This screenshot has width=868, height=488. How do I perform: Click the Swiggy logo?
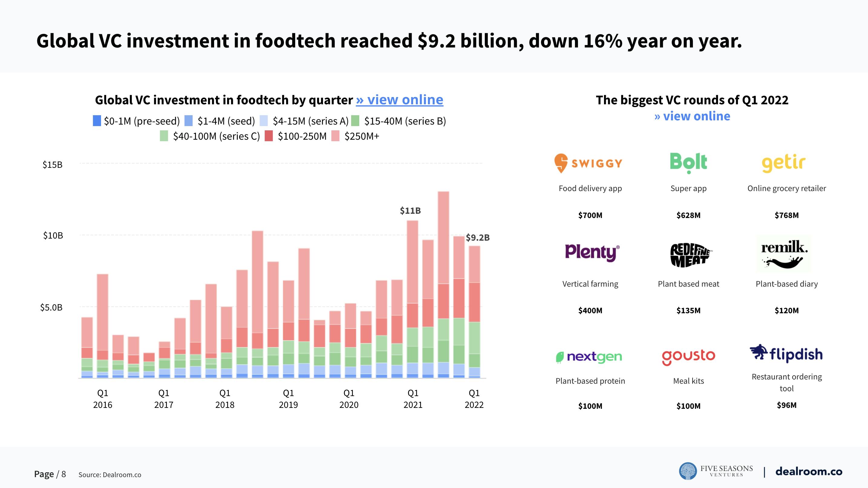coord(588,163)
